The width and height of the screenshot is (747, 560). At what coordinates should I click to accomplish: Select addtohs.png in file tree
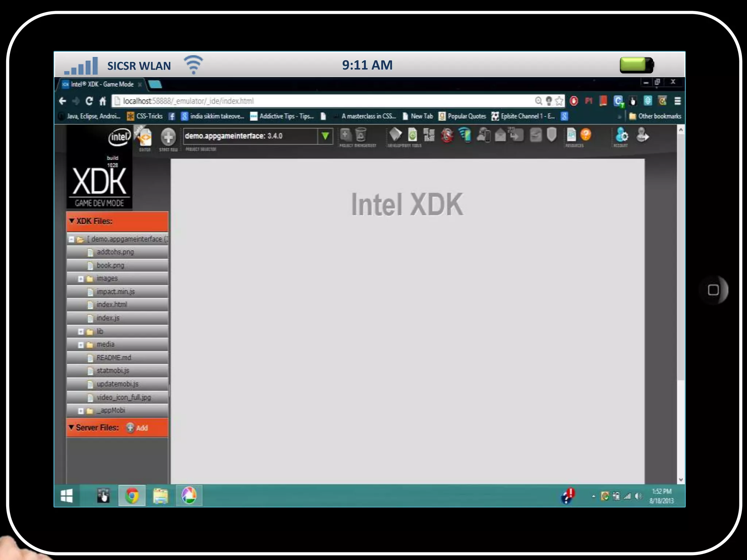pos(115,252)
